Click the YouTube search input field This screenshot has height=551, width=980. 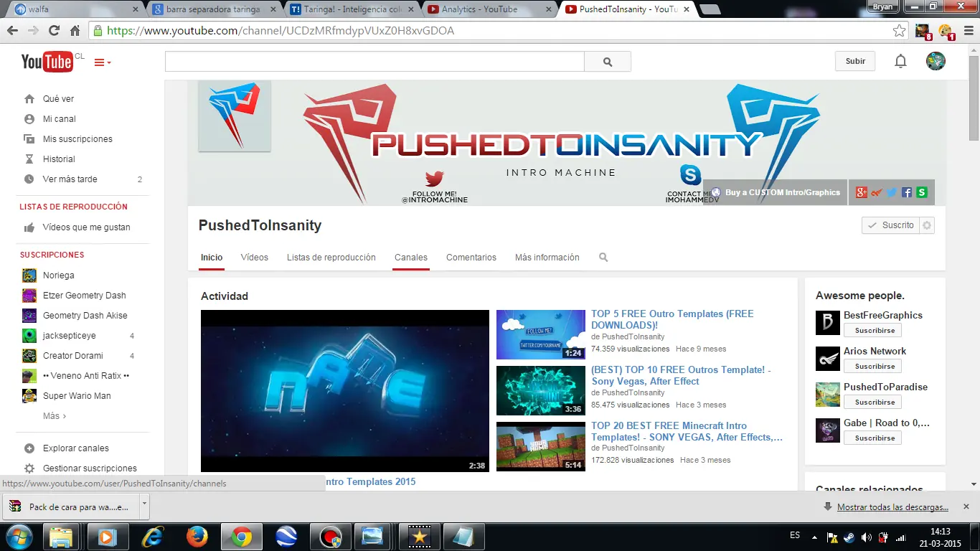(x=374, y=62)
